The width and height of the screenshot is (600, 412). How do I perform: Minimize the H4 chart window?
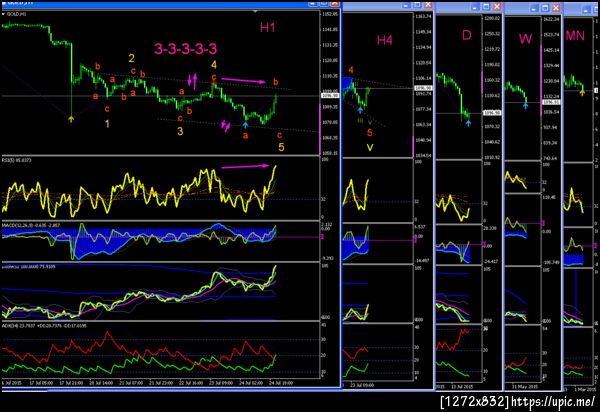coord(406,5)
